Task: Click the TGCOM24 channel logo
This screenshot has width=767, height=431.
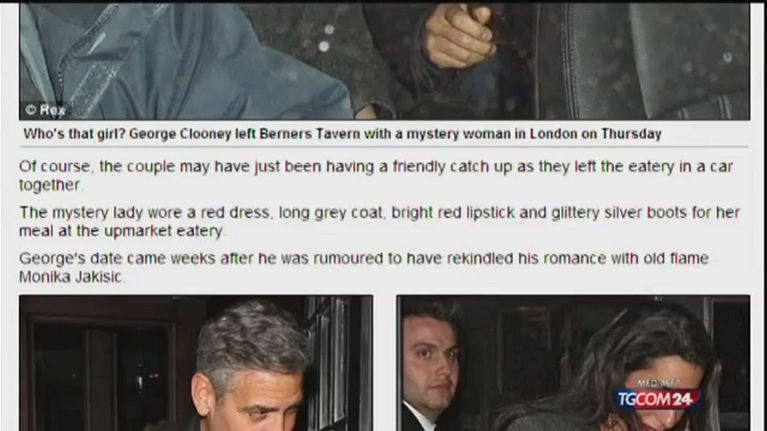Action: click(657, 399)
